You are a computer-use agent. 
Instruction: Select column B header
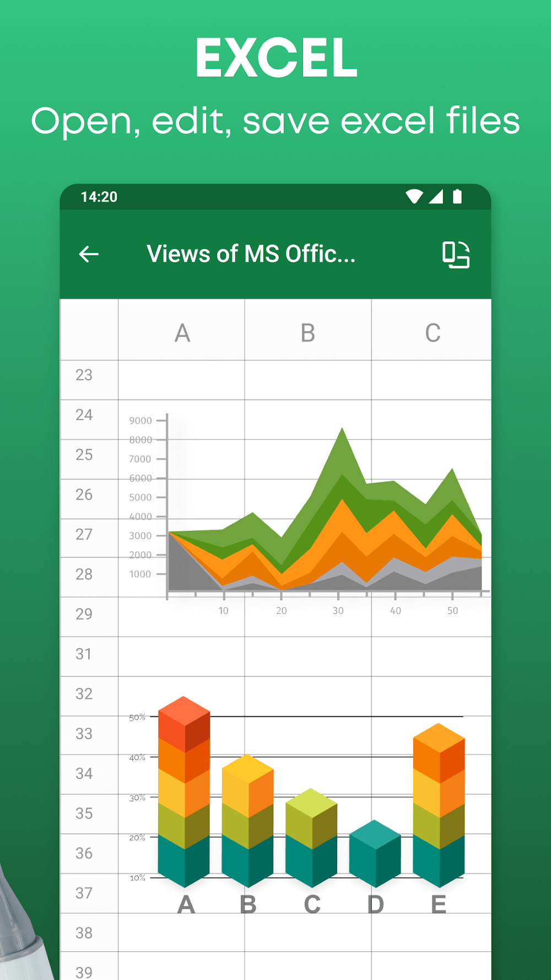pyautogui.click(x=307, y=332)
